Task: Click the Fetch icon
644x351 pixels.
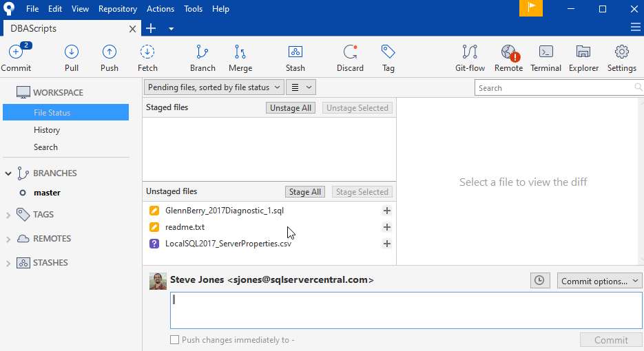Action: coord(147,52)
